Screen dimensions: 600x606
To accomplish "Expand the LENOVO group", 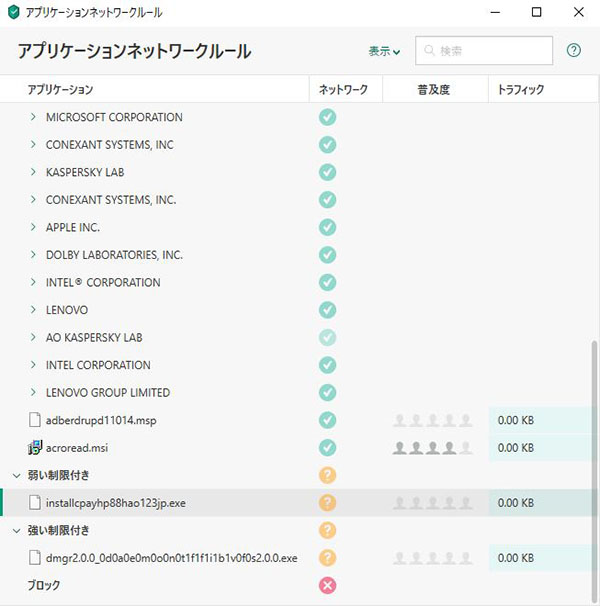I will click(x=33, y=310).
